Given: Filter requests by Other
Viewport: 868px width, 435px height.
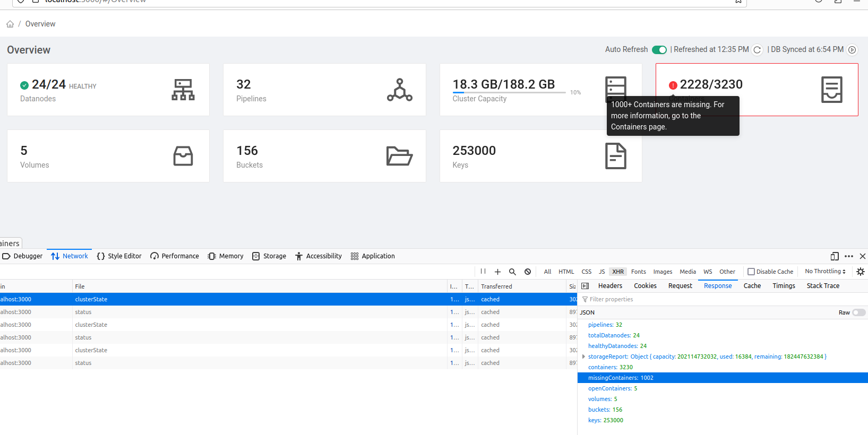Looking at the screenshot, I should pyautogui.click(x=727, y=272).
